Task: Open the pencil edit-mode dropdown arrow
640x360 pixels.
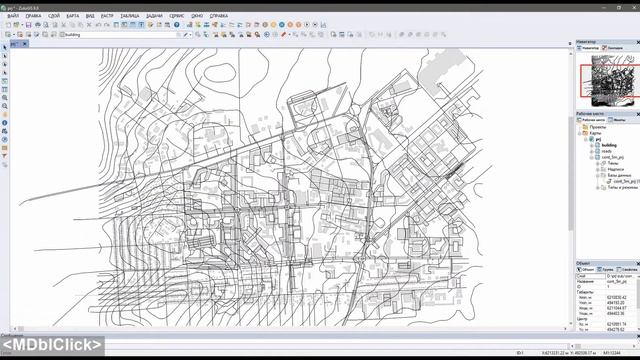Action: point(190,35)
